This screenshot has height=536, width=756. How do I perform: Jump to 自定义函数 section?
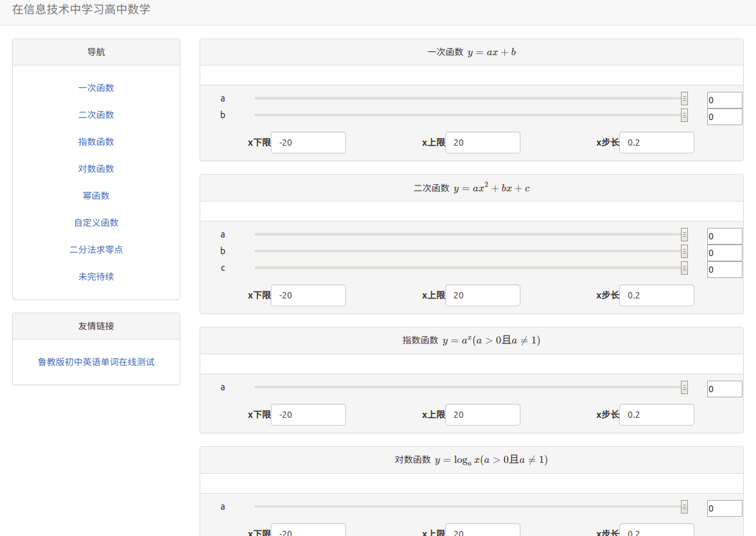point(96,223)
